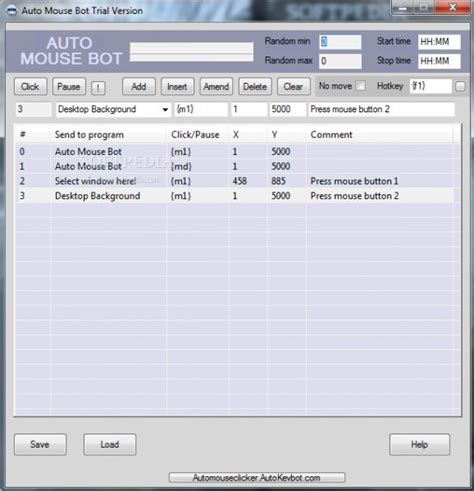The width and height of the screenshot is (474, 491).
Task: Close the Auto Mouse Bot window
Action: tap(452, 7)
